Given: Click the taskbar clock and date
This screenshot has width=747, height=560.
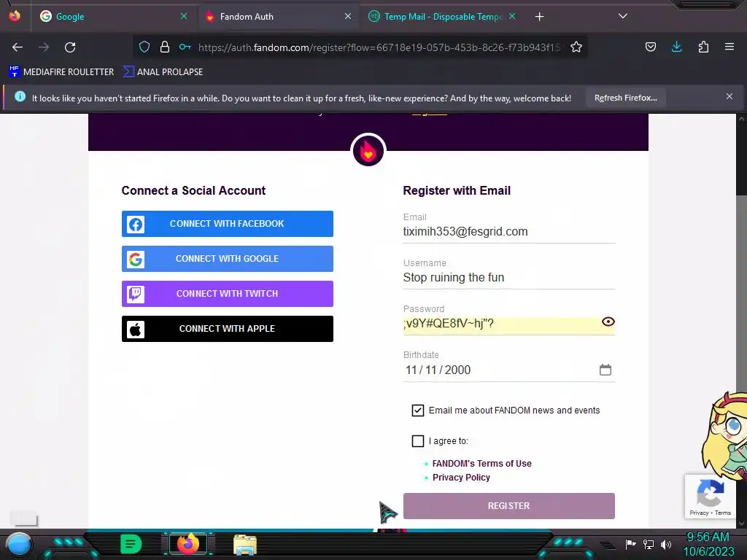Looking at the screenshot, I should click(708, 544).
